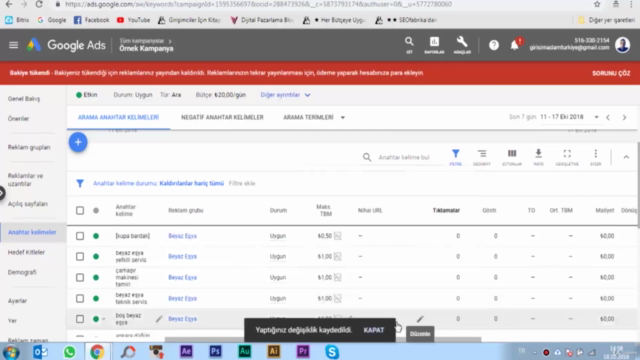The width and height of the screenshot is (640, 360).
Task: Click the horizontal table scrollbar
Action: tap(322, 339)
